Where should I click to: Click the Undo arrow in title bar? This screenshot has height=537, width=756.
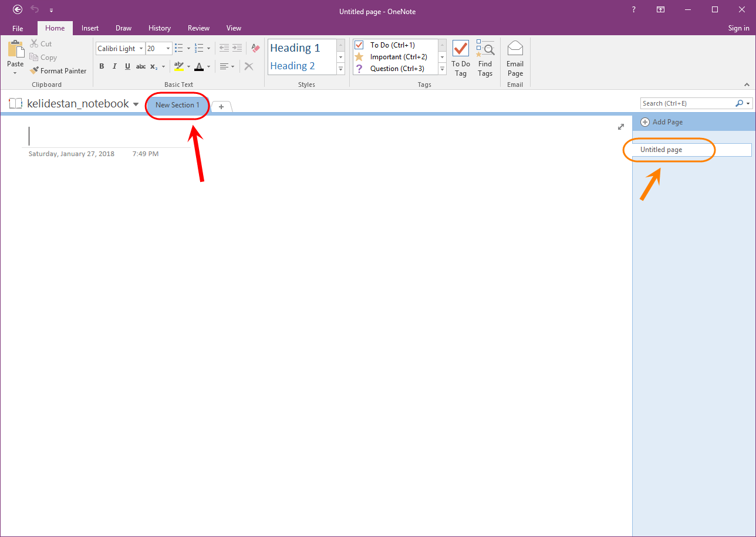click(x=35, y=9)
